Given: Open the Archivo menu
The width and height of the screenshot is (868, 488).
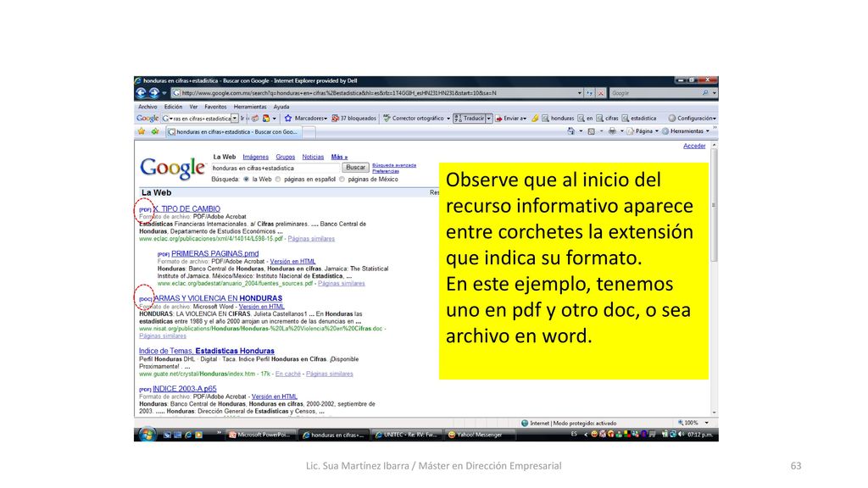Looking at the screenshot, I should click(x=147, y=107).
